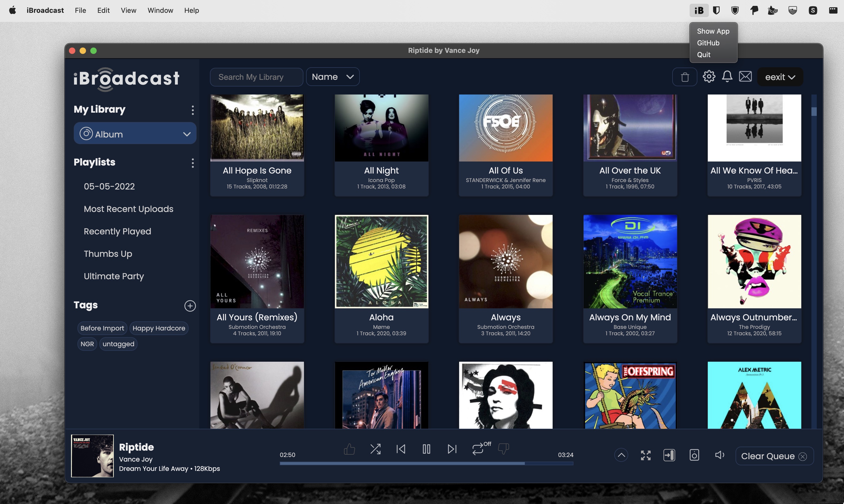This screenshot has width=844, height=504.
Task: Open the View menu in menu bar
Action: 128,10
